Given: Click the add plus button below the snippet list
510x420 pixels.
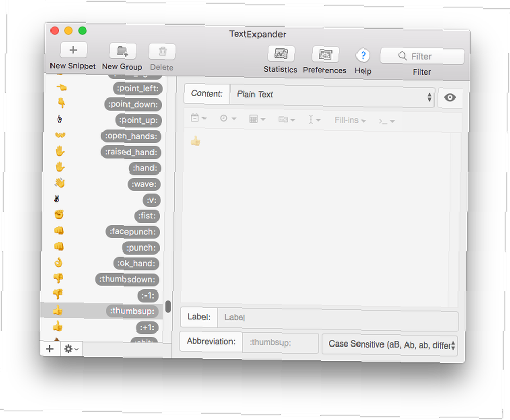Looking at the screenshot, I should pos(50,349).
